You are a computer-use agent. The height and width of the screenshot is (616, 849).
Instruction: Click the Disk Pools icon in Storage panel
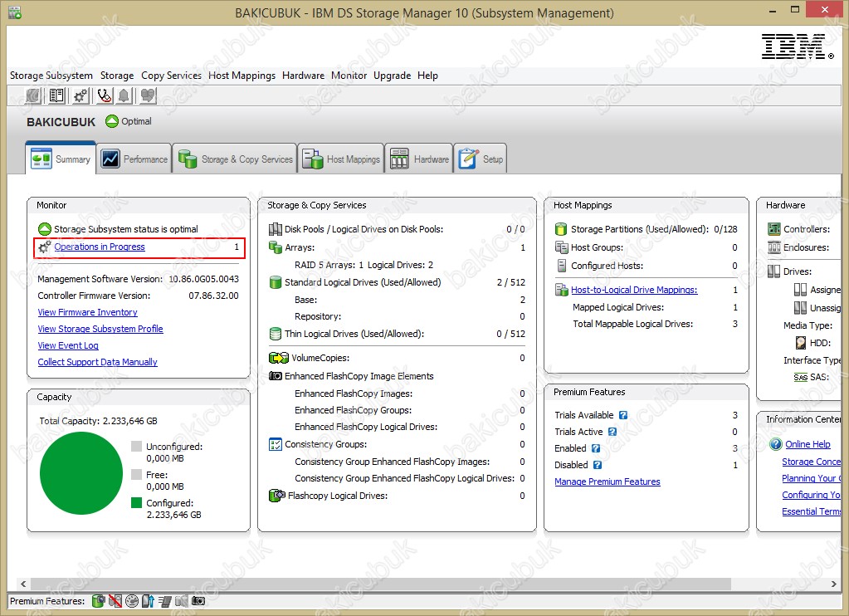[x=275, y=229]
